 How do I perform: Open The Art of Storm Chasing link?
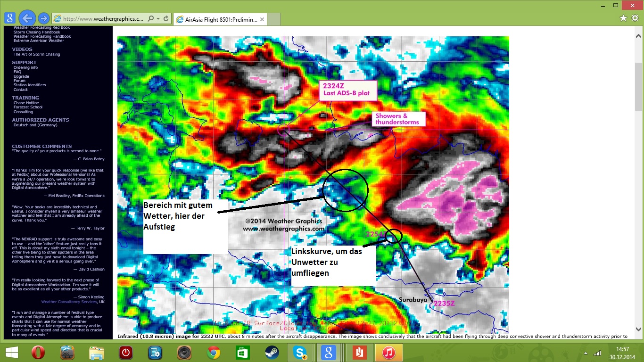coord(37,54)
